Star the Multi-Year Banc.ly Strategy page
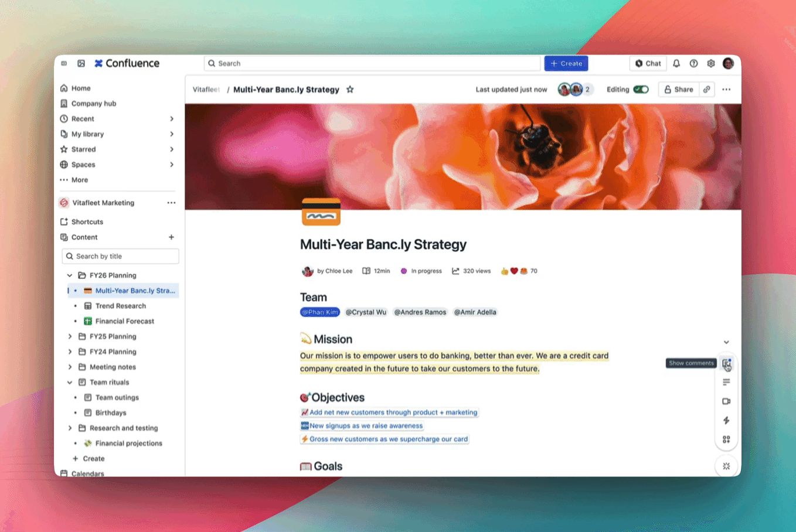This screenshot has width=796, height=532. pos(350,90)
